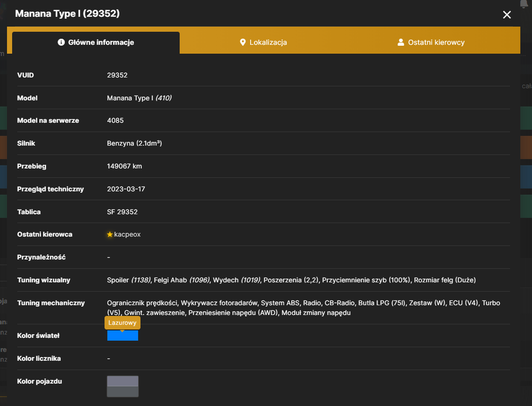
Task: Click the engine value Benzyna (2.1dm³)
Action: 135,143
